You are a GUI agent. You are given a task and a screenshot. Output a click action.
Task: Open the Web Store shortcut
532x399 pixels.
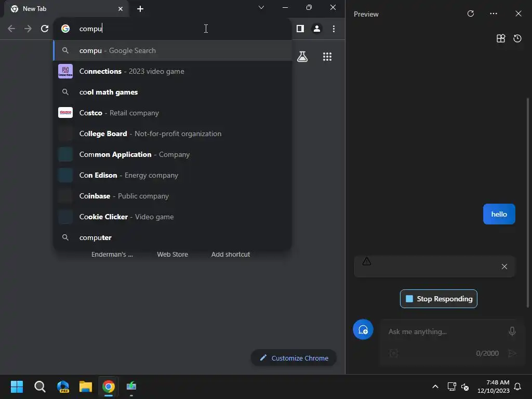(172, 254)
